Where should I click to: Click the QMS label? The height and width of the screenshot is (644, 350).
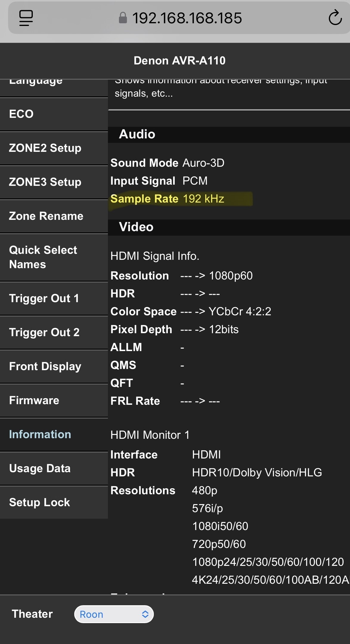point(123,365)
